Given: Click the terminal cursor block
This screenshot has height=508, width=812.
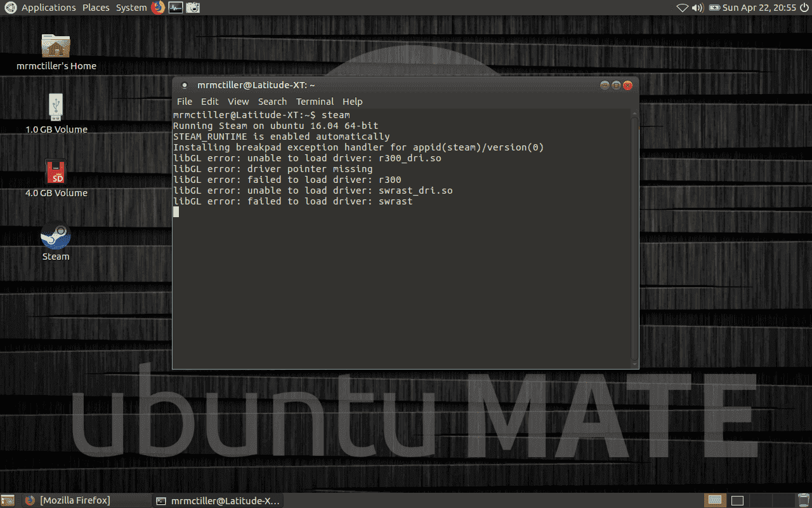Looking at the screenshot, I should 176,212.
